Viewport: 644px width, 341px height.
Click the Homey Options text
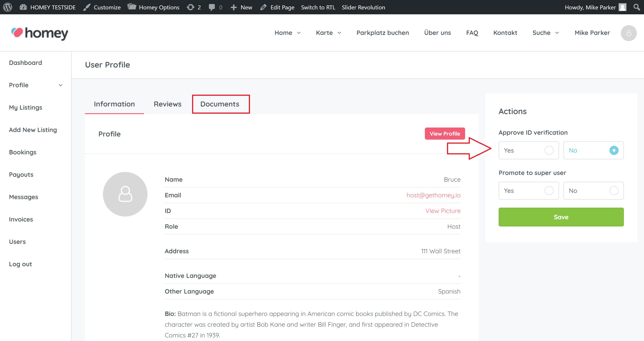[159, 7]
